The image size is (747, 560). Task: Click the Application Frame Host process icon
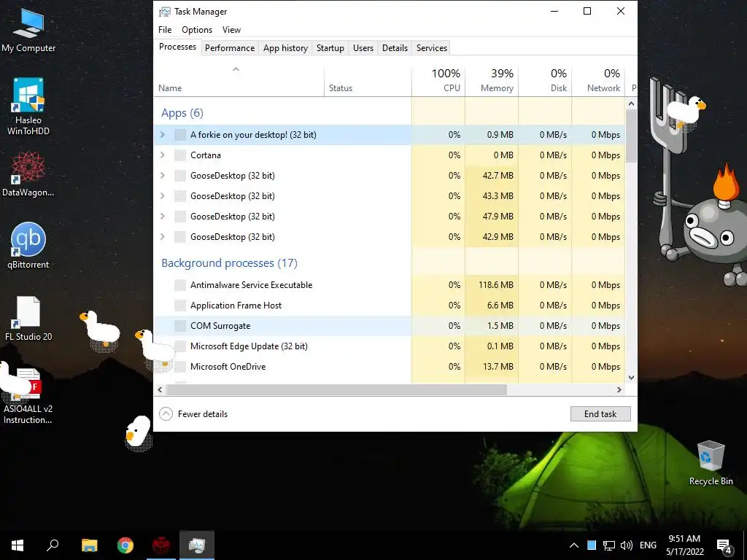180,306
